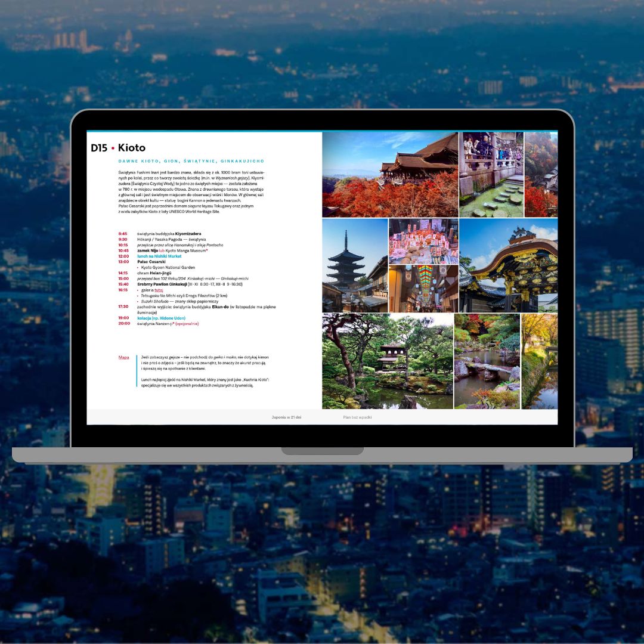Open the "lunch na Nishiki Market" link
The height and width of the screenshot is (644, 644).
tap(159, 256)
